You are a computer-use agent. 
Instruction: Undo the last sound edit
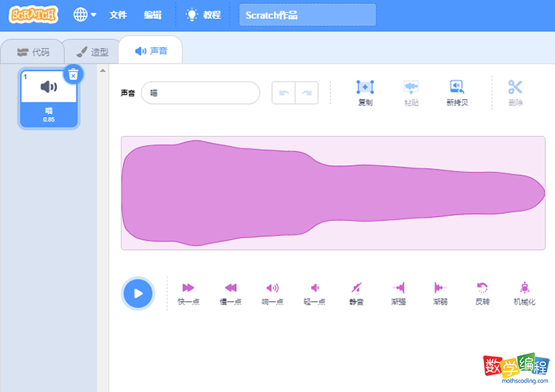[284, 93]
